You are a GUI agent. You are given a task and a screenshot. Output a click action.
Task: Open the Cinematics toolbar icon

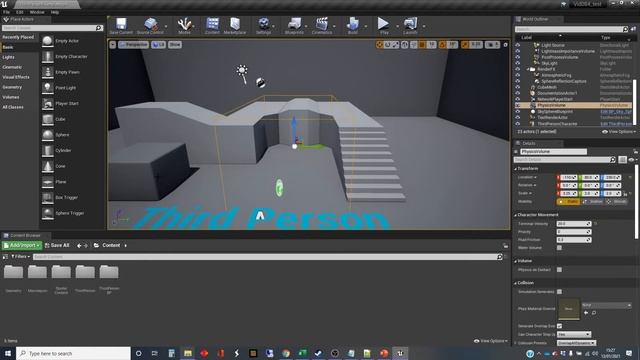[322, 25]
